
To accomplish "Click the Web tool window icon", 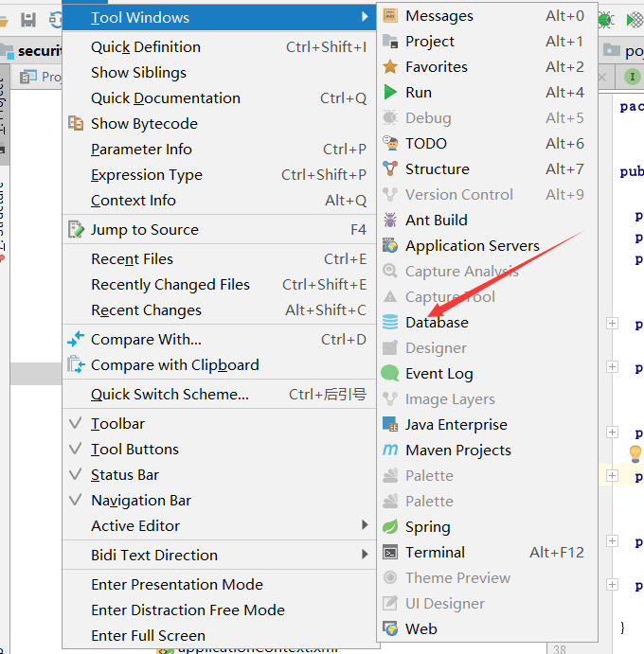I will tap(390, 629).
